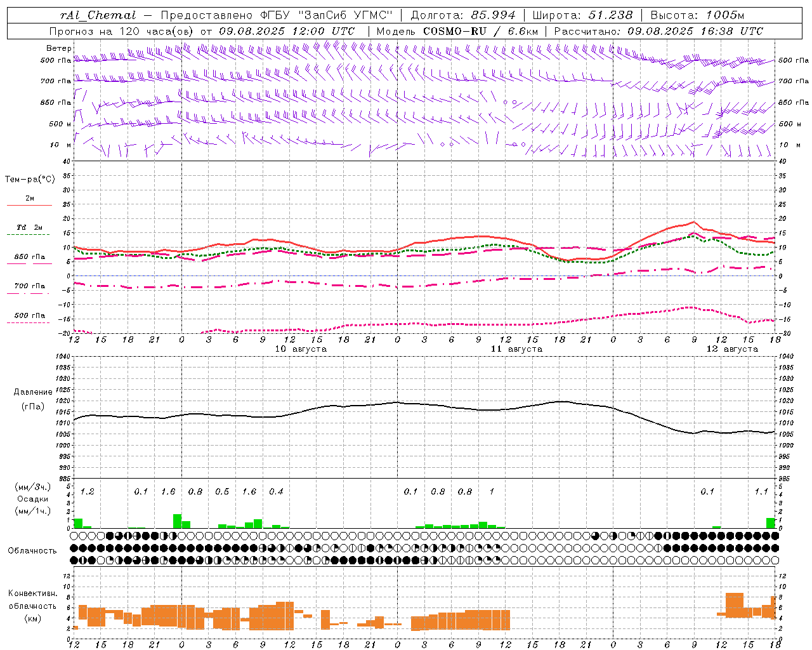
Task: Select the text Прогноз на 120 часа(ов)
Action: click(122, 31)
